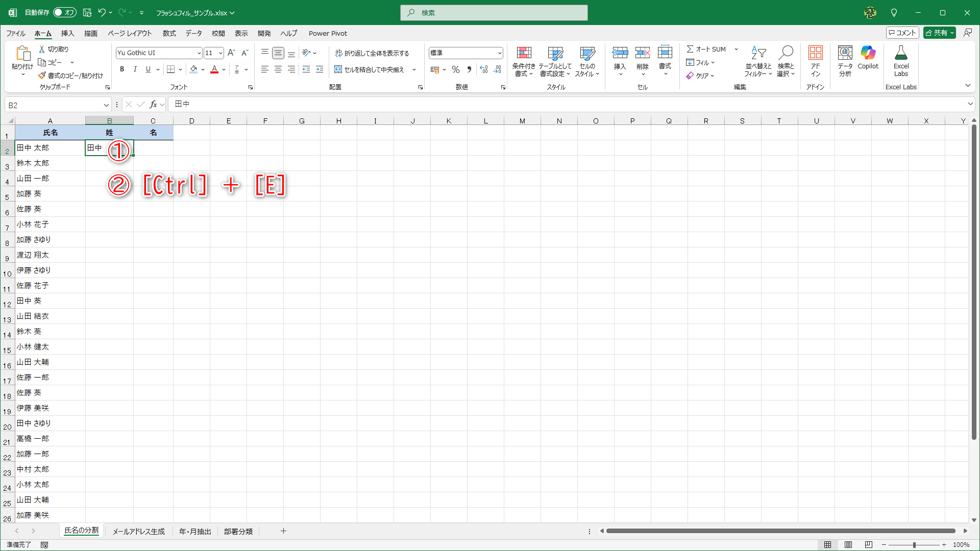Open the conditional formatting (条件付き書式) menu

tap(524, 60)
